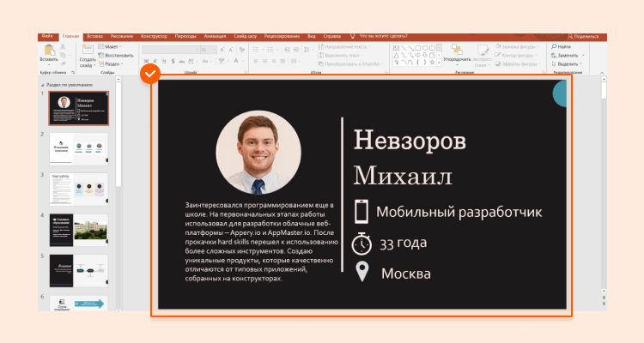This screenshot has width=644, height=343.
Task: Toggle strikethrough abc formatting
Action: pyautogui.click(x=181, y=61)
